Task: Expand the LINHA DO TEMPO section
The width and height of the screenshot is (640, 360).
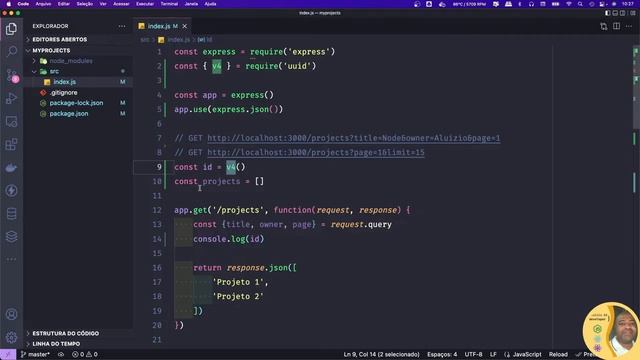Action: click(x=56, y=344)
